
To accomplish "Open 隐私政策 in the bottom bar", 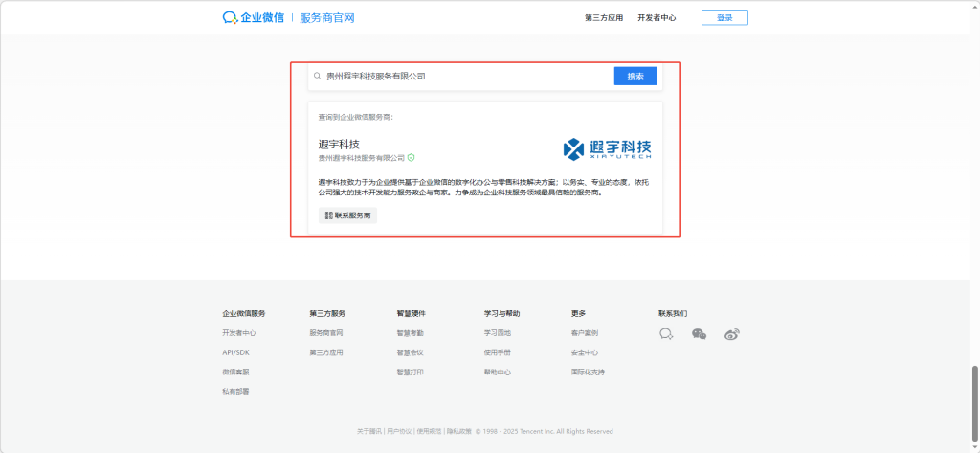I will coord(458,431).
